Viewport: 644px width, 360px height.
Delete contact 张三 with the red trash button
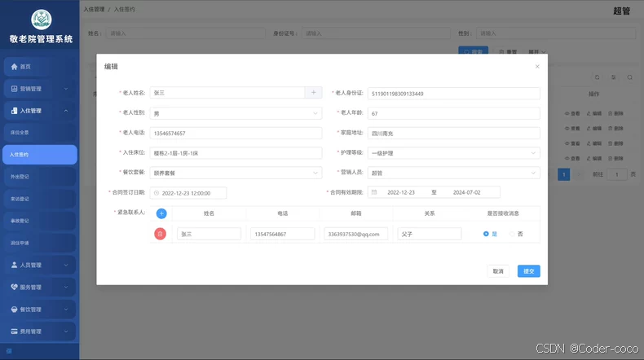[160, 234]
